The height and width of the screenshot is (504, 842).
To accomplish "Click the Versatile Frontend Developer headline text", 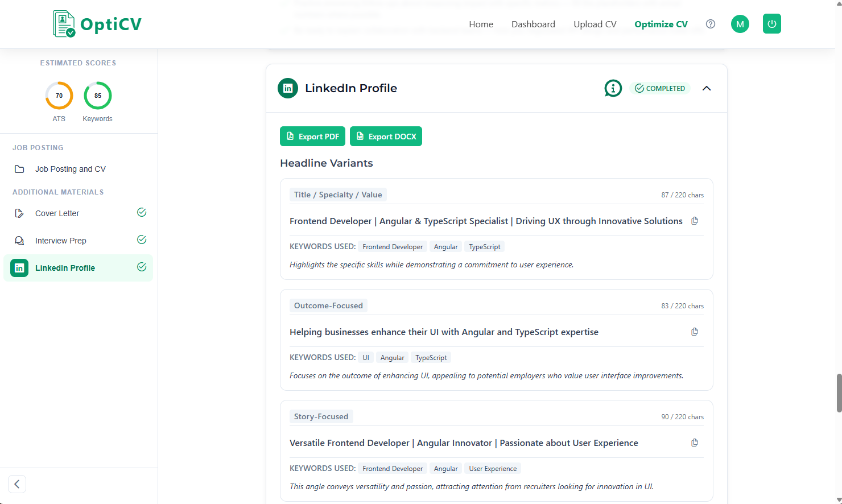I will click(464, 443).
